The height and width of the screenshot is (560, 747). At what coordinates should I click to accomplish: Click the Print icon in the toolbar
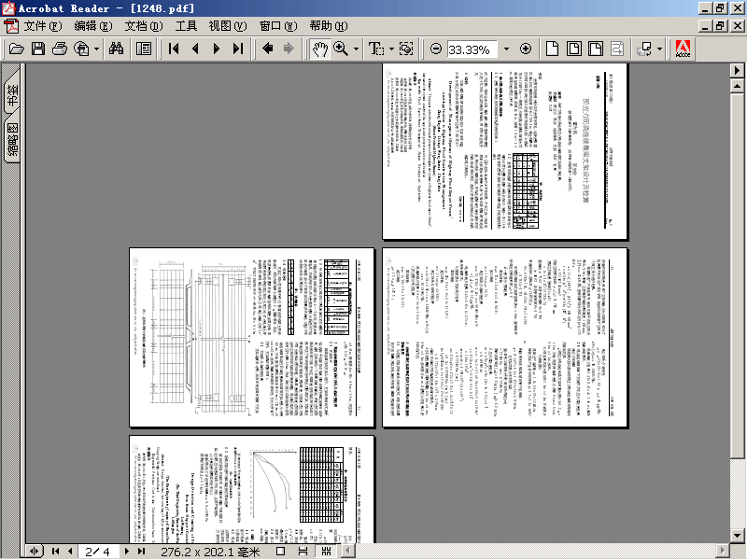(60, 49)
